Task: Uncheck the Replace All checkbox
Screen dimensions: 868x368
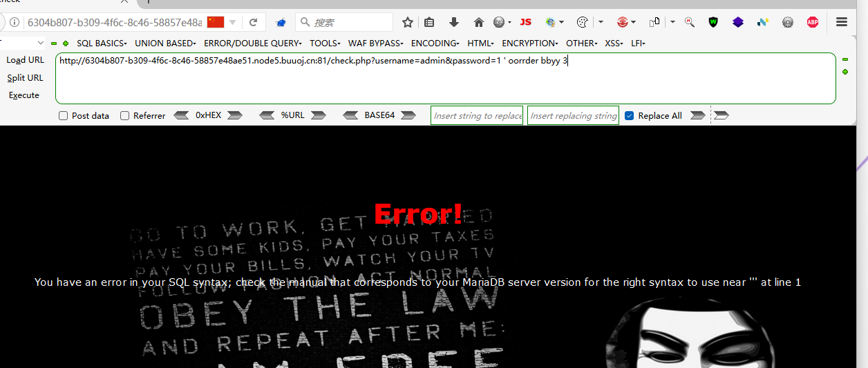Action: (x=629, y=115)
